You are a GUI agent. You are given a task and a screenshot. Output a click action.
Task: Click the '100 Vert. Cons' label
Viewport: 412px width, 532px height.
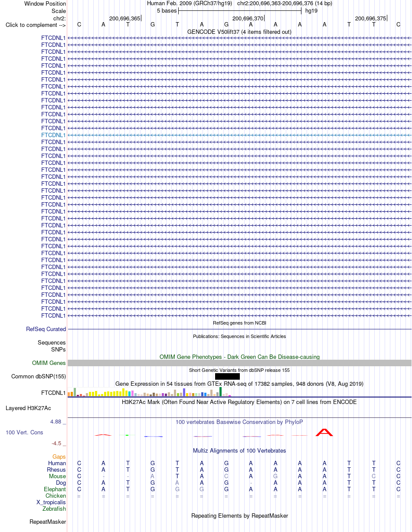click(24, 433)
